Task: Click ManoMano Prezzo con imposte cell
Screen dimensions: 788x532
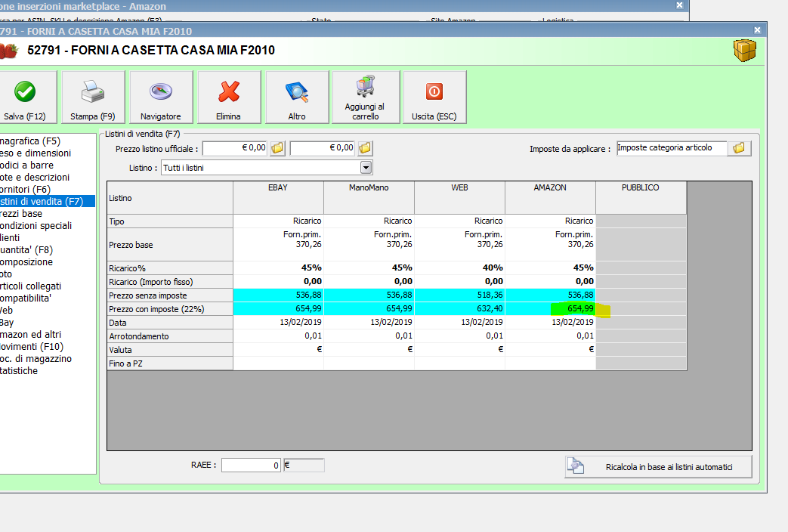Action: click(369, 309)
